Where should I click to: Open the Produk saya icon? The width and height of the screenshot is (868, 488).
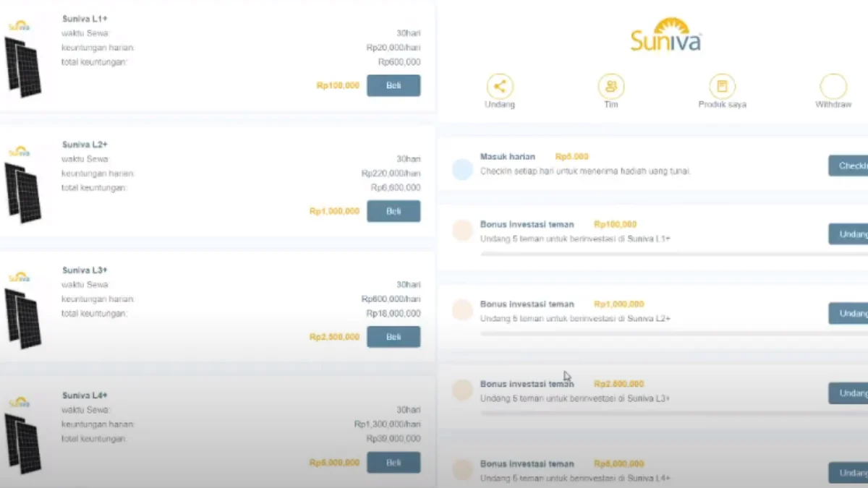pos(722,87)
